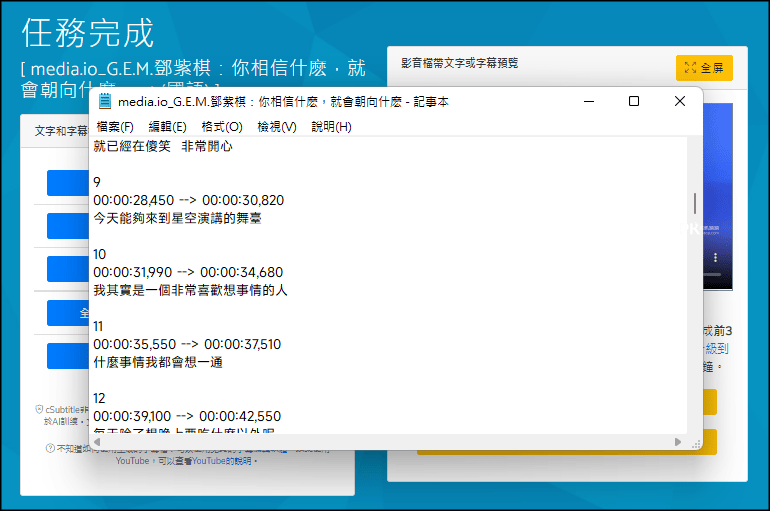The image size is (770, 511).
Task: Click the shield icon beside cSubtitle note
Action: (39, 409)
